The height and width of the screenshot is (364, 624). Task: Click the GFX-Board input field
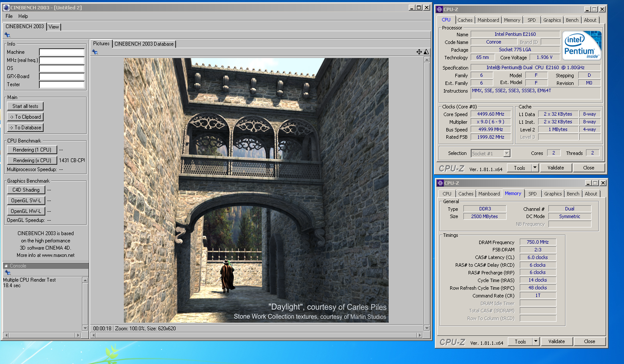tap(62, 76)
